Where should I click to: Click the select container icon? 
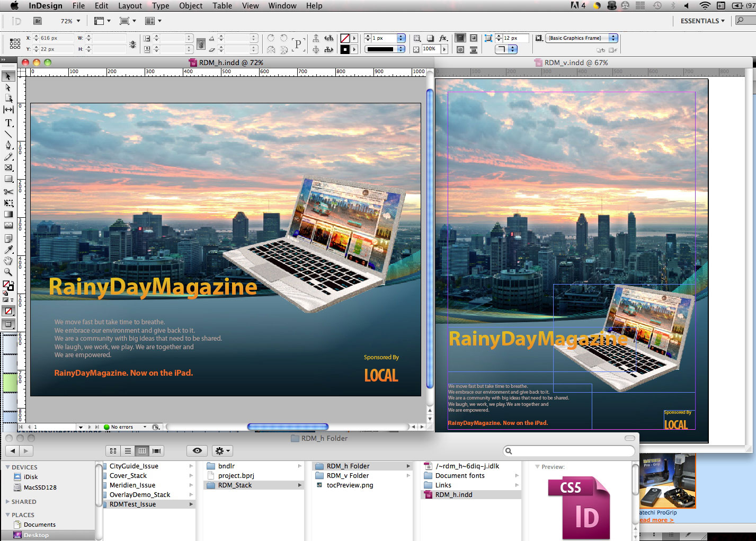[316, 38]
